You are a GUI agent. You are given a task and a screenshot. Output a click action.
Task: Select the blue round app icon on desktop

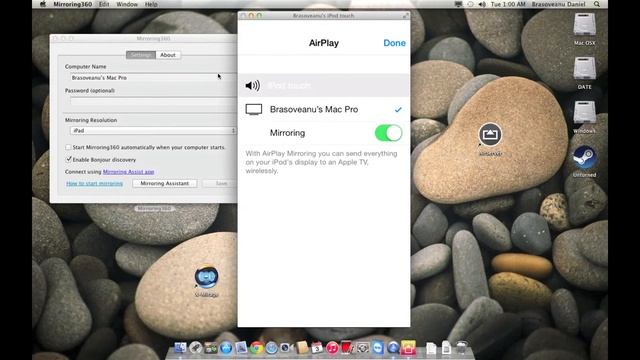pyautogui.click(x=207, y=277)
